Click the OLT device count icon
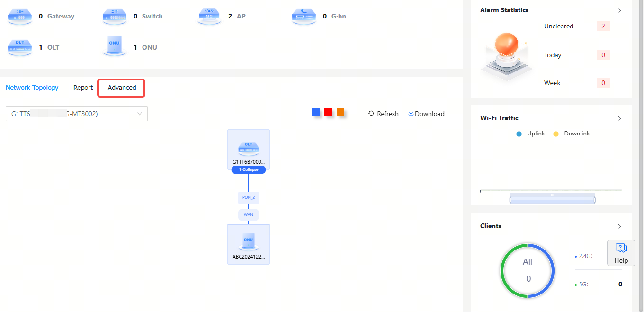Screen dimensions: 644x312 20,47
